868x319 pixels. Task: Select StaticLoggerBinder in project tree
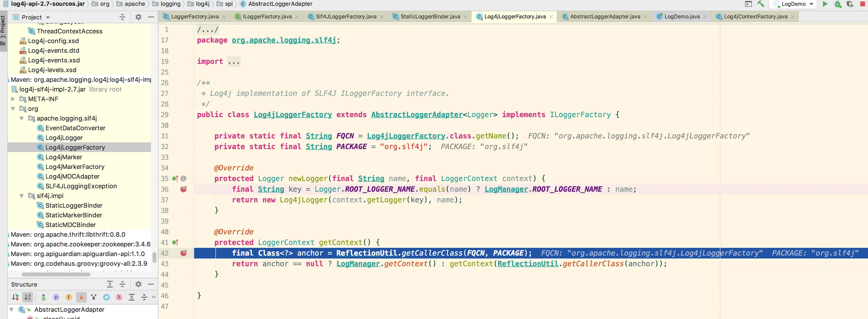pos(74,205)
